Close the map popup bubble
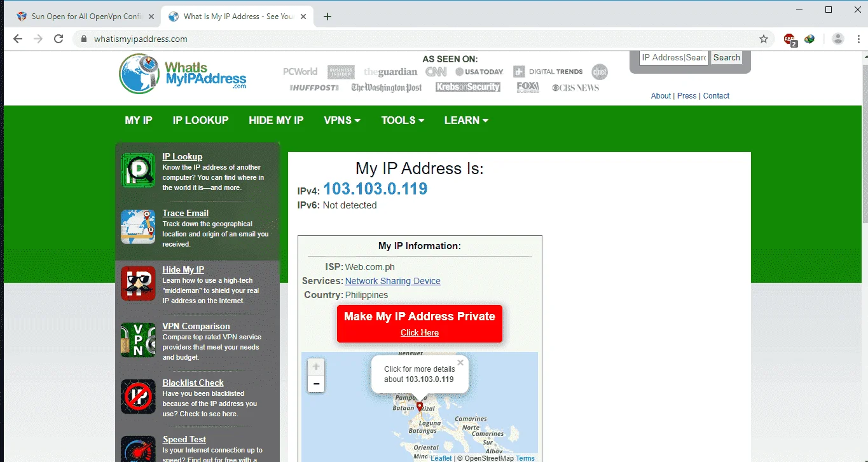Image resolution: width=868 pixels, height=462 pixels. 460,363
